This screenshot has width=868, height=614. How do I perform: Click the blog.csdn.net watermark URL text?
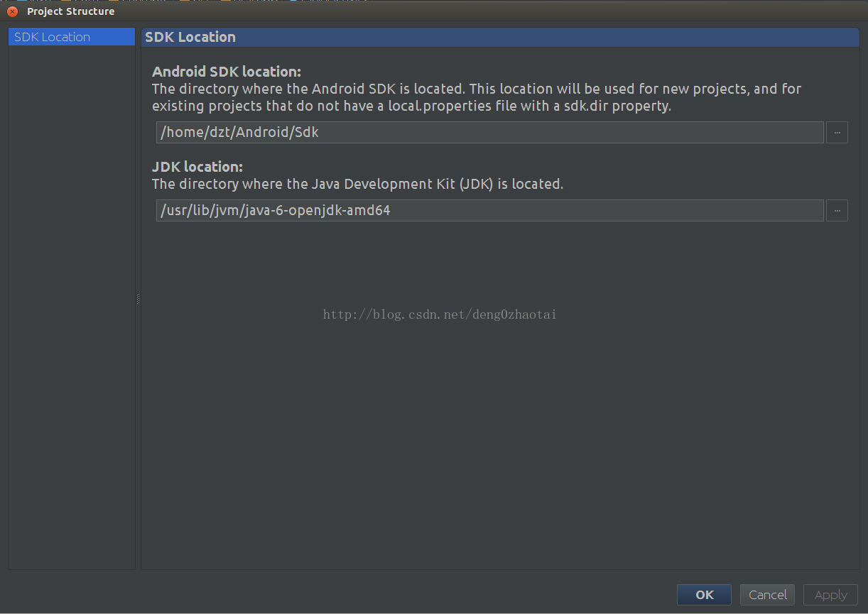pyautogui.click(x=440, y=314)
